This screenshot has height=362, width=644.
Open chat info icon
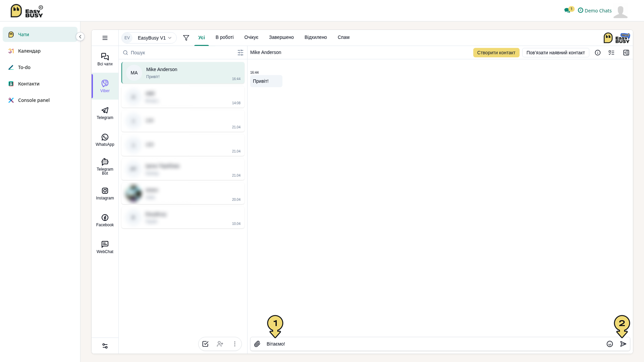598,53
